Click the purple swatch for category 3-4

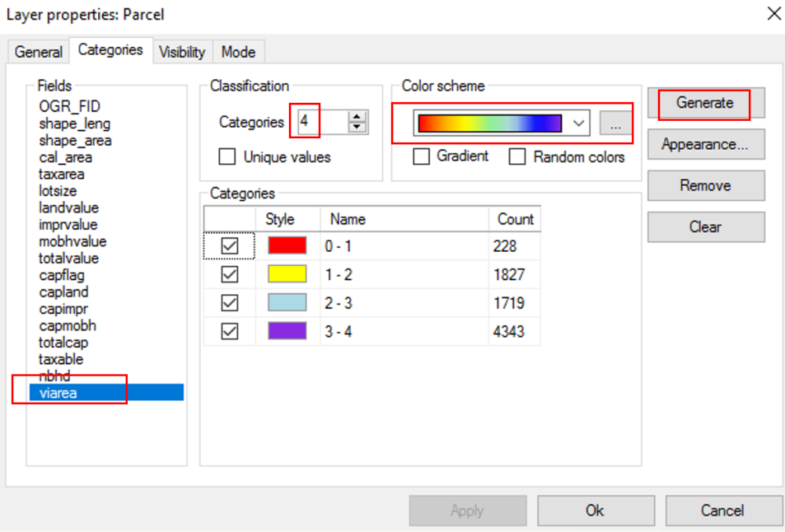point(289,330)
